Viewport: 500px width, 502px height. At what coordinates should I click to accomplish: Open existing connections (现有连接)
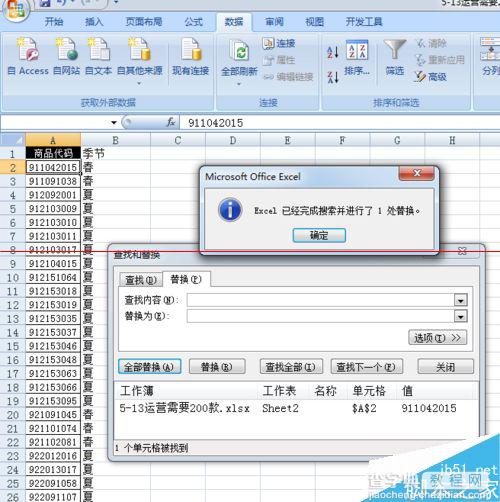click(x=191, y=57)
